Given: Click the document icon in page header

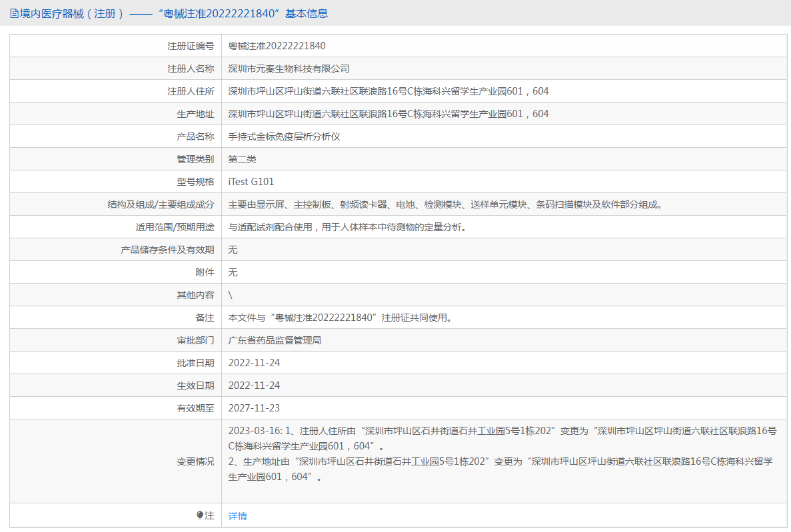Looking at the screenshot, I should (15, 13).
